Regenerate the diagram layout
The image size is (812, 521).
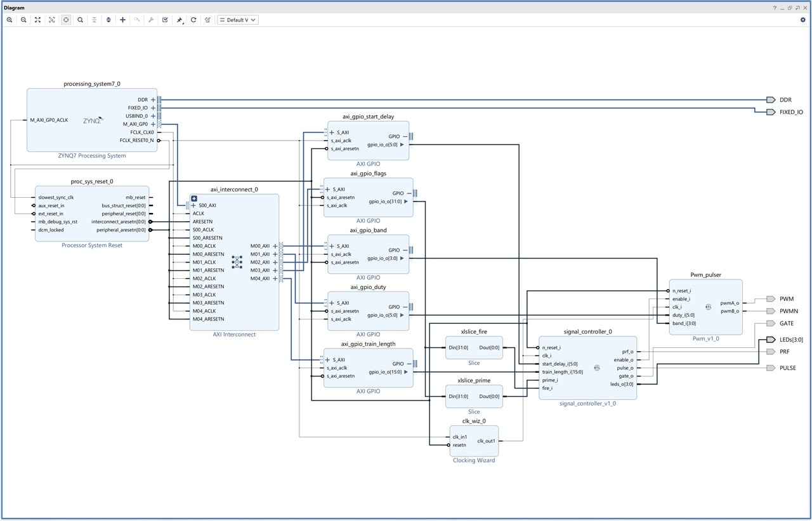coord(193,20)
